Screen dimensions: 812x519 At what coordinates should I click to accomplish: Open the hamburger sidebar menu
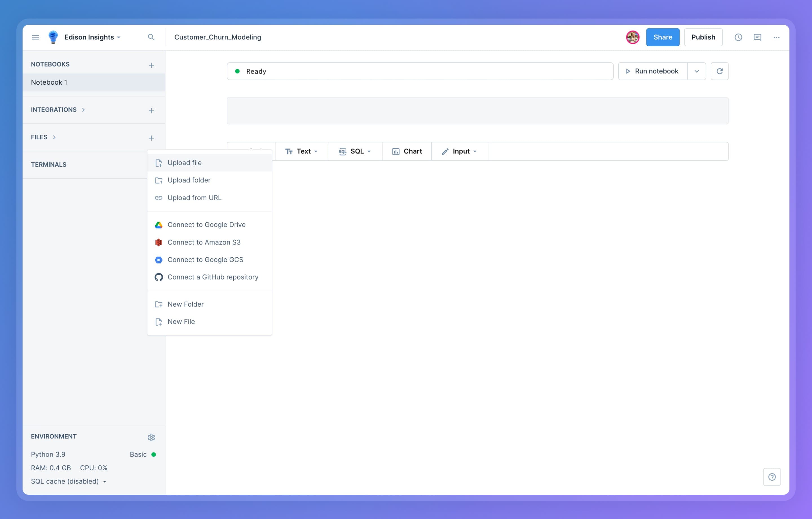(x=36, y=37)
